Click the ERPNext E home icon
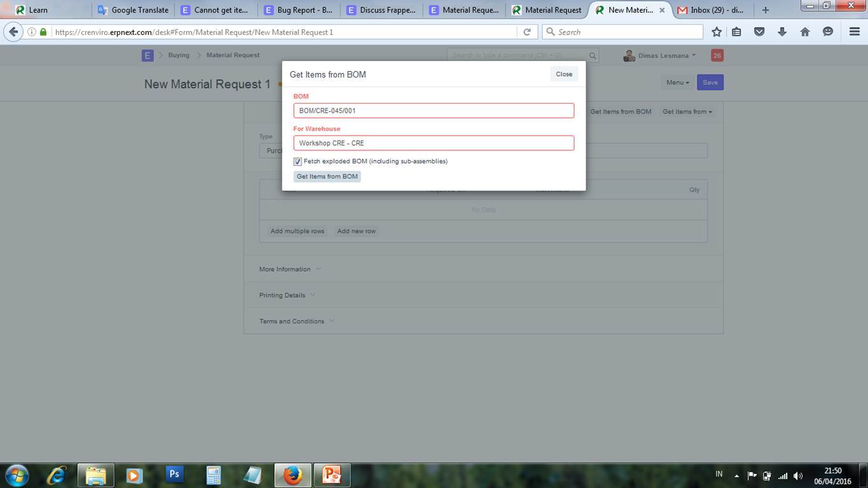Image resolution: width=868 pixels, height=488 pixels. click(x=148, y=55)
